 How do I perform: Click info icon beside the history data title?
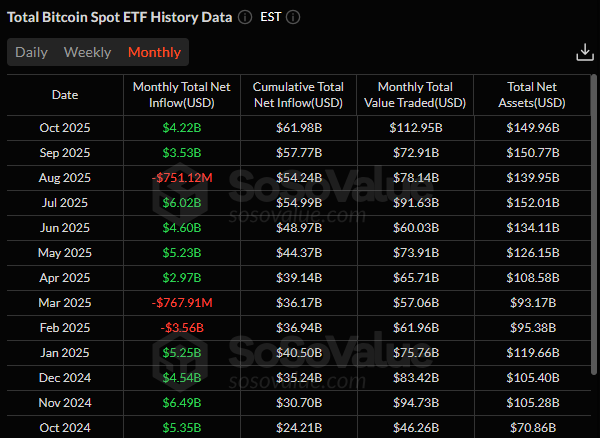(x=245, y=18)
